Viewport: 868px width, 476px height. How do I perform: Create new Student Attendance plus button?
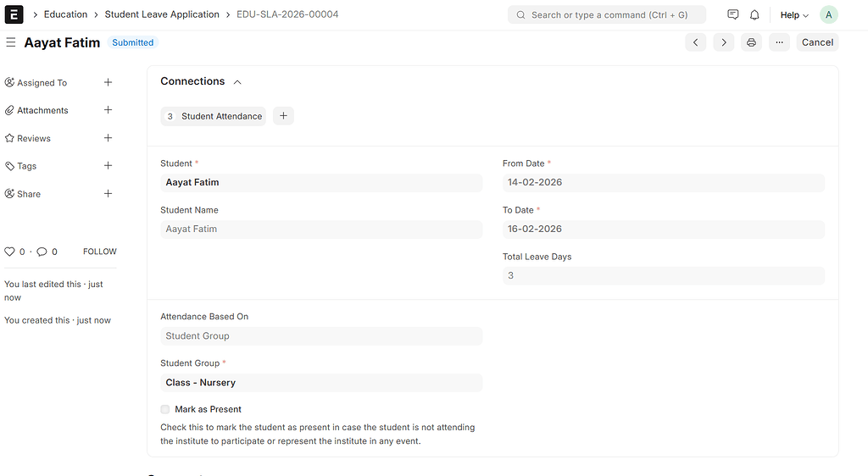(283, 116)
